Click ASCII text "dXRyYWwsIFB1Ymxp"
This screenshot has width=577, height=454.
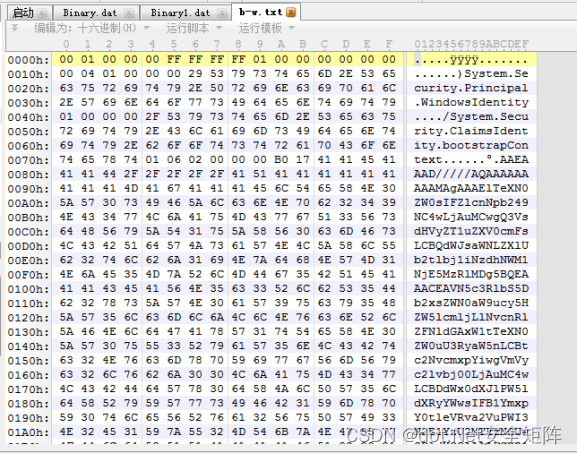tap(471, 404)
